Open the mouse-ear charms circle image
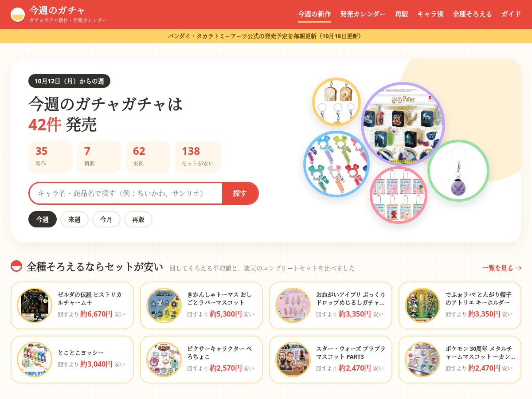532x399 pixels. 336,164
